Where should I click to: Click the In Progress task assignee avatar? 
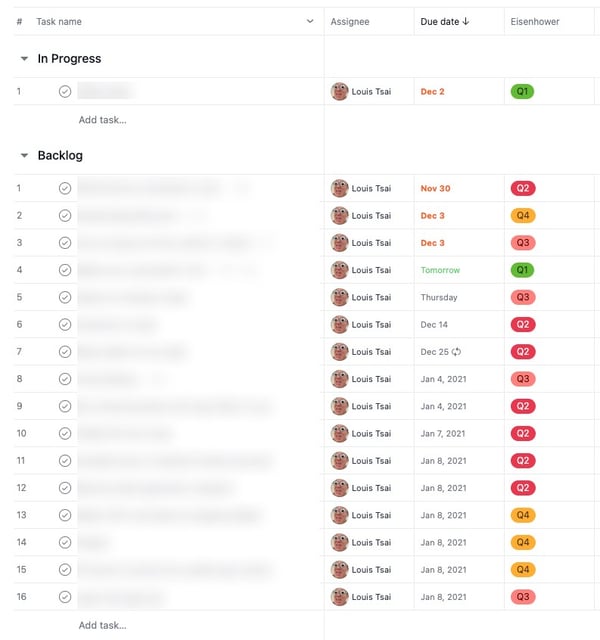(340, 91)
